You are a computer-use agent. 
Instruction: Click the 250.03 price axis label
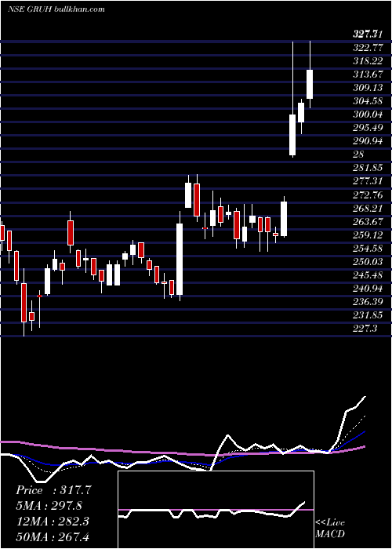tap(368, 261)
